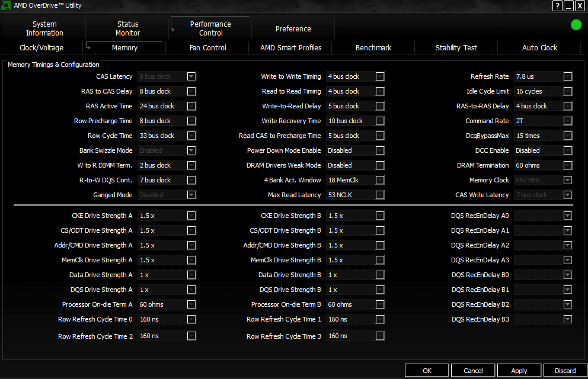Click the Idle Cycle Limit value field
This screenshot has width=588, height=379.
(x=538, y=91)
